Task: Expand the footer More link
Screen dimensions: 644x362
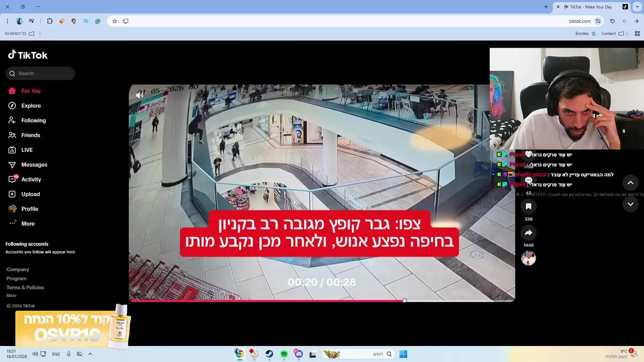Action: (x=12, y=296)
